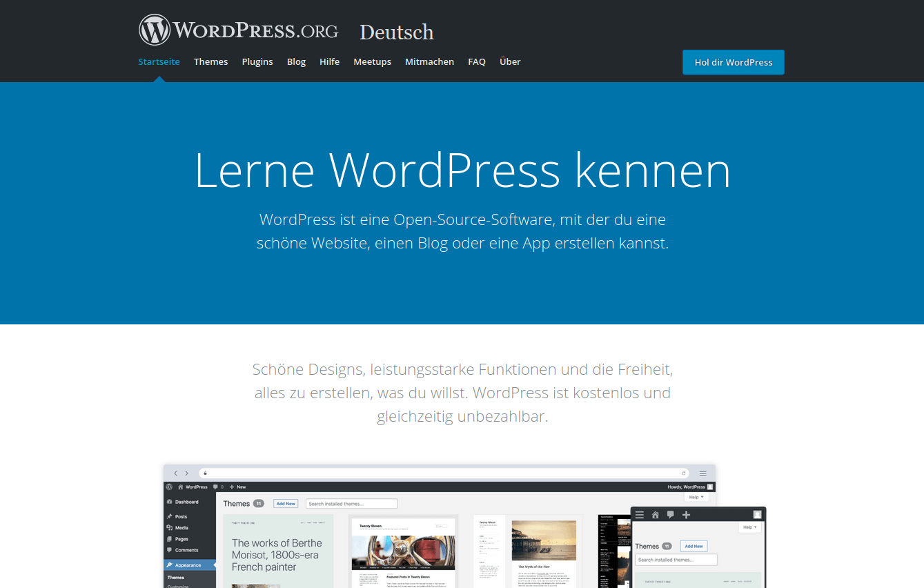The image size is (924, 588).
Task: Click Themes submenu under Appearance
Action: point(176,577)
